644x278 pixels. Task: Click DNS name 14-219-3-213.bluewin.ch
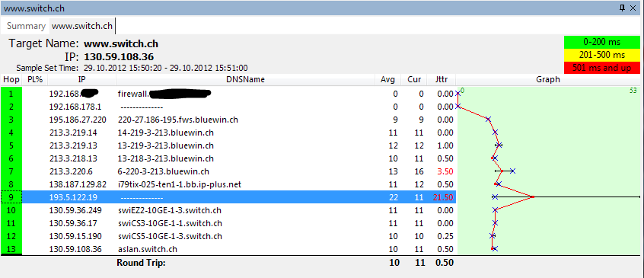click(165, 133)
